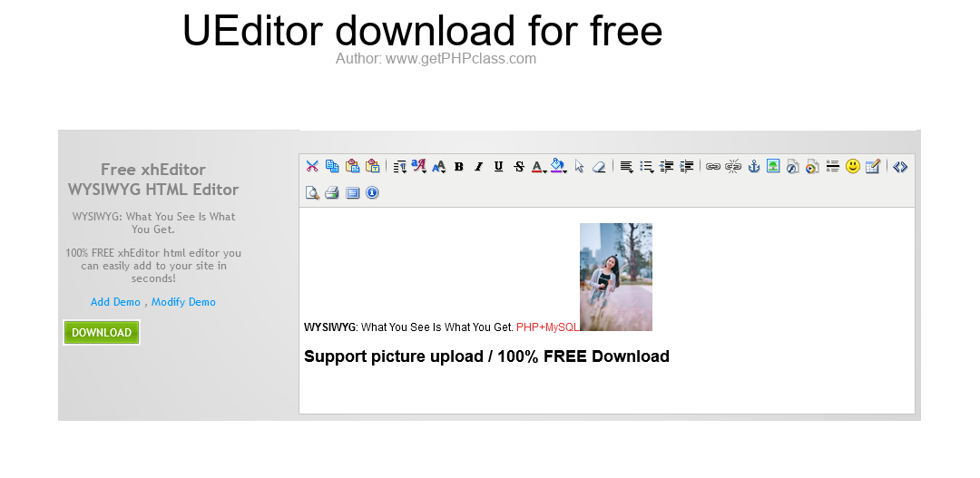
Task: Open the paragraph block format dropdown
Action: (x=400, y=166)
